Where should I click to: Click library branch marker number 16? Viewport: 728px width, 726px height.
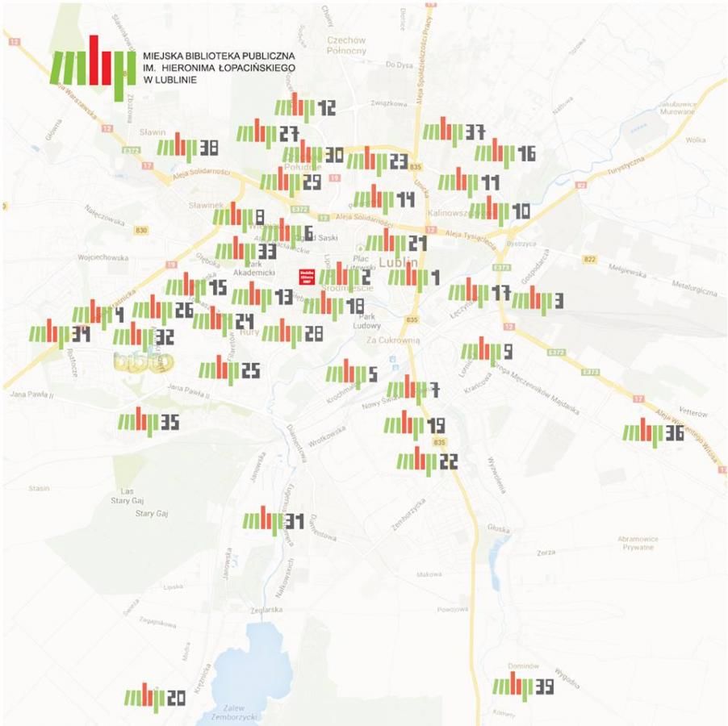click(x=504, y=153)
